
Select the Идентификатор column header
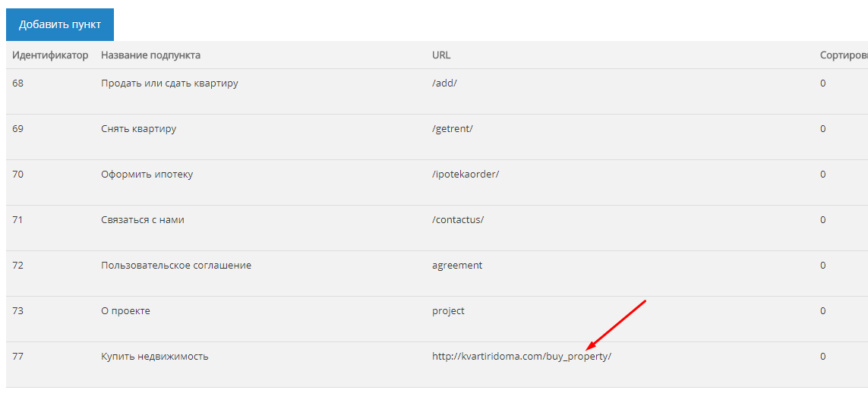pos(50,55)
